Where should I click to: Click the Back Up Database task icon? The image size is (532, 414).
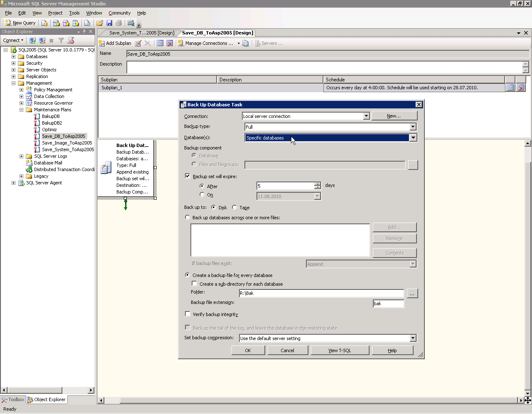[x=106, y=167]
